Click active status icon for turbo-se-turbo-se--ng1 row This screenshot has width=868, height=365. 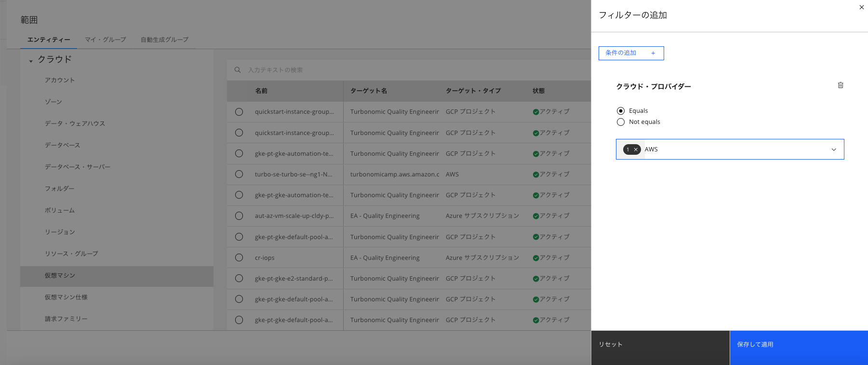[535, 175]
